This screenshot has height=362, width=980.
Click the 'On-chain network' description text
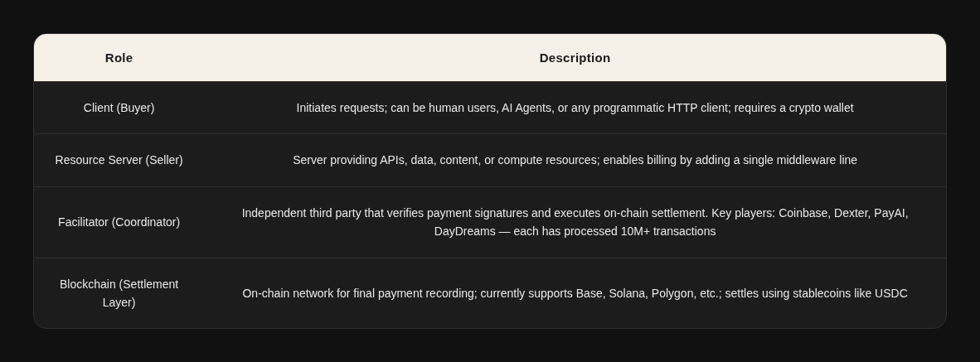pos(575,293)
